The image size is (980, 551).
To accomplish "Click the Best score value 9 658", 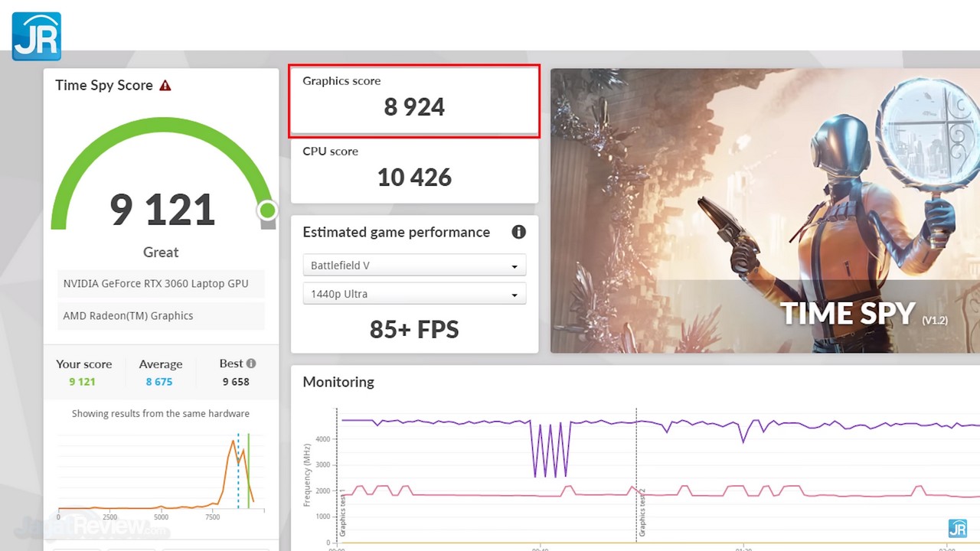I will [x=236, y=382].
